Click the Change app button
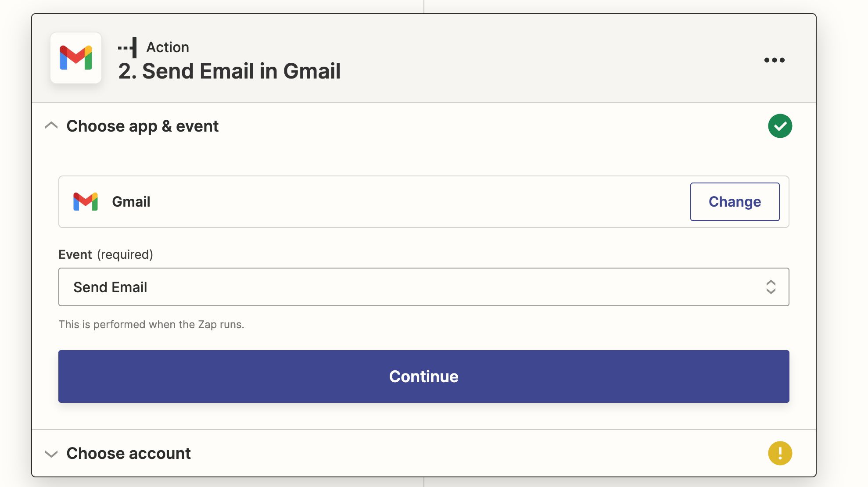The image size is (868, 487). tap(735, 202)
